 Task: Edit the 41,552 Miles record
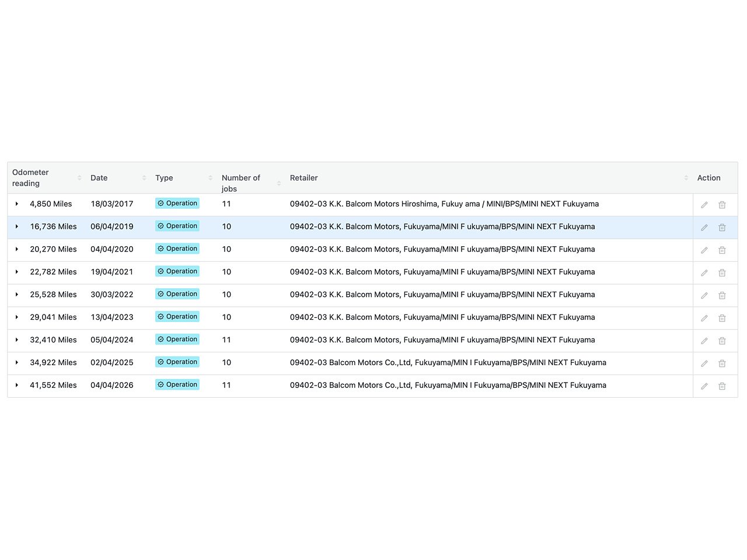[x=704, y=386]
